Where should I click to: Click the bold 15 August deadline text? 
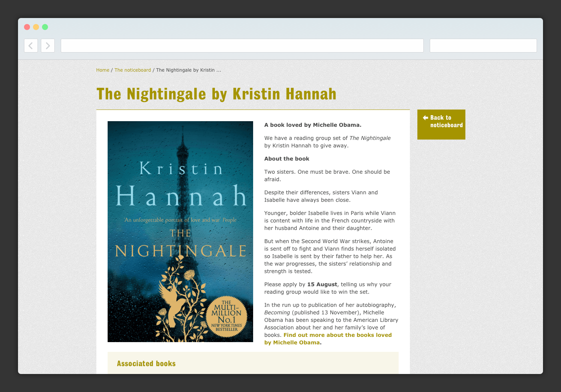pyautogui.click(x=322, y=284)
